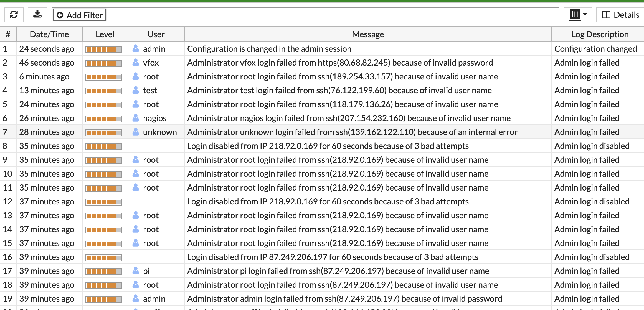Click the user icon next to unknown
Viewport: 644px width, 310px height.
[136, 132]
